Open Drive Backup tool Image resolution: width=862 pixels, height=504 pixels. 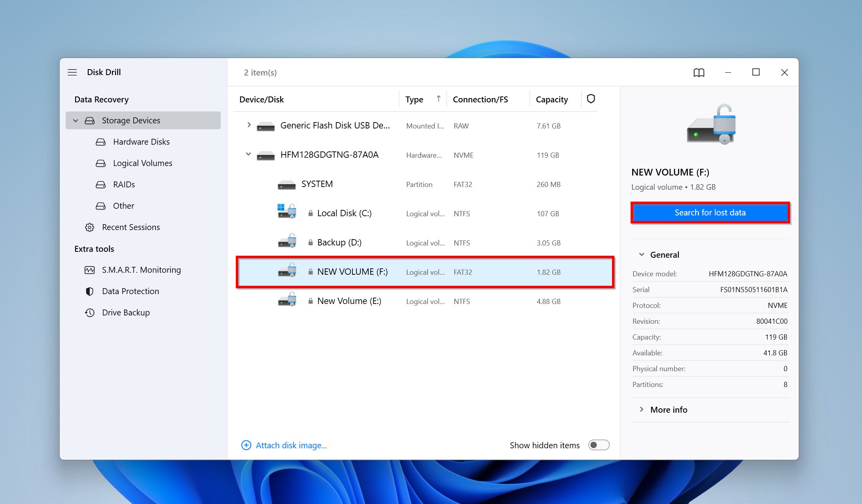click(126, 313)
